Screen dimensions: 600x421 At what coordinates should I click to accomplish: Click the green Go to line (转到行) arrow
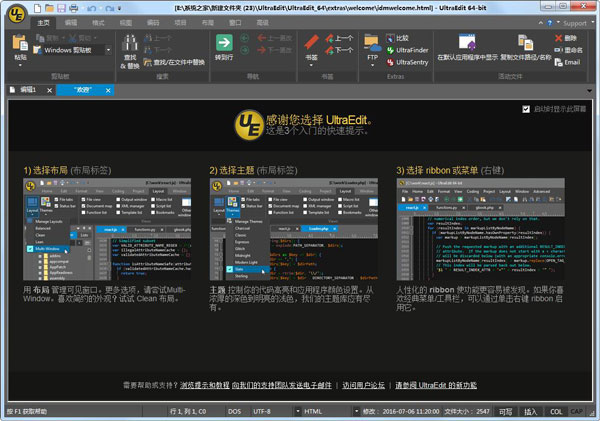[224, 43]
